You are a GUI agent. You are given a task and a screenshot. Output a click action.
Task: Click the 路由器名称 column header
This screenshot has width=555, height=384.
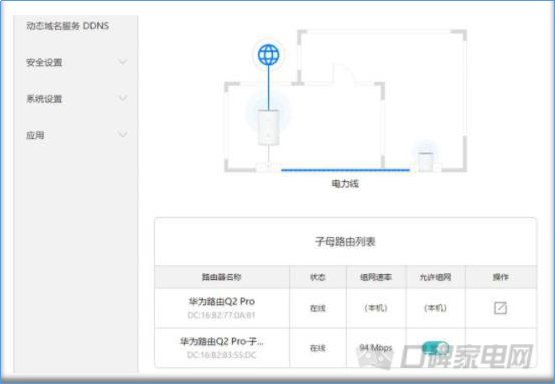tap(222, 277)
